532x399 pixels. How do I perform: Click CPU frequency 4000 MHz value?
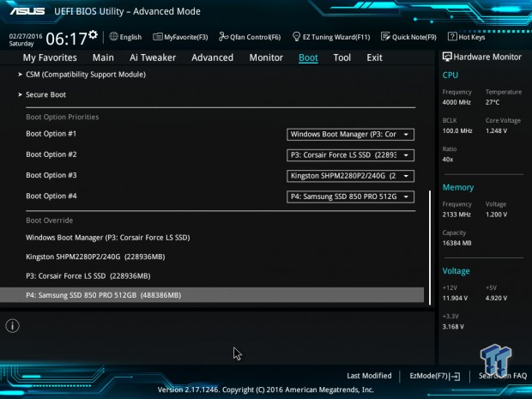pos(456,102)
